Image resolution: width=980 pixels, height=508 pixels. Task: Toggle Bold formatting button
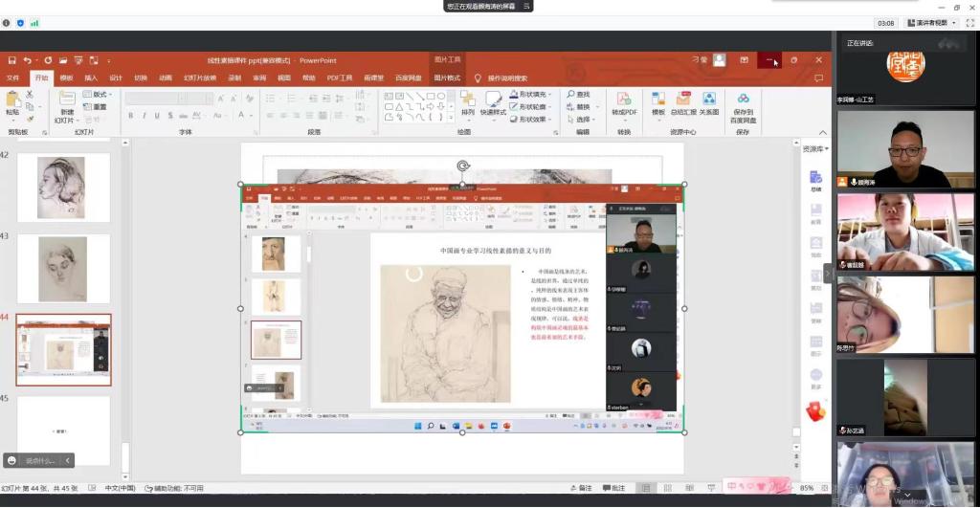(x=131, y=116)
